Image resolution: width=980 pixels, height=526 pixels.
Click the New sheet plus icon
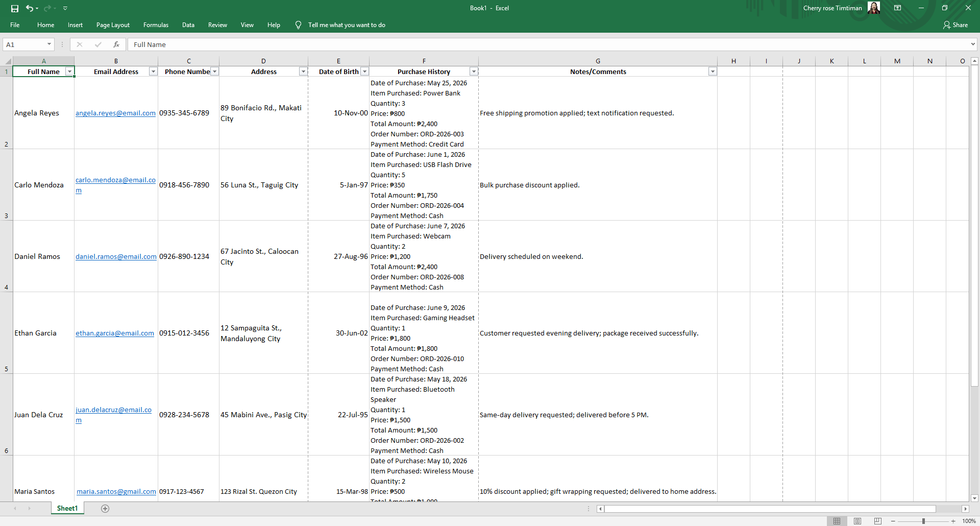pos(105,509)
